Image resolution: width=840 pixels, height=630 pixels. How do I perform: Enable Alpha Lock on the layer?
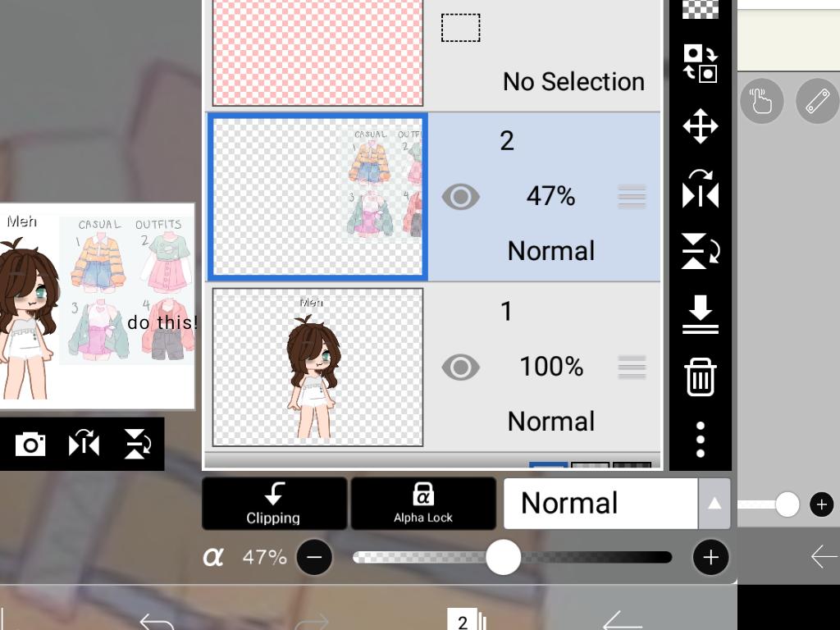click(x=423, y=503)
